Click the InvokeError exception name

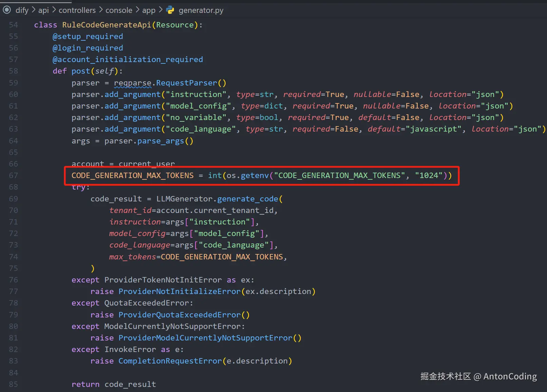(x=130, y=349)
